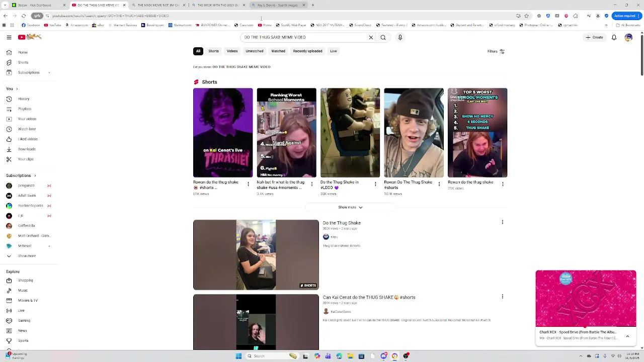Image resolution: width=644 pixels, height=362 pixels.
Task: Go to YouTube home via the logo
Action: click(30, 37)
